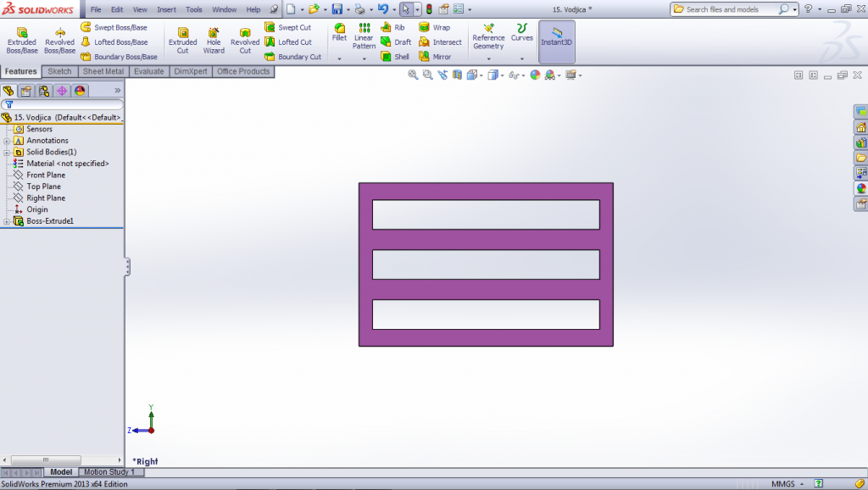Expand the Annotations tree node

pos(7,141)
